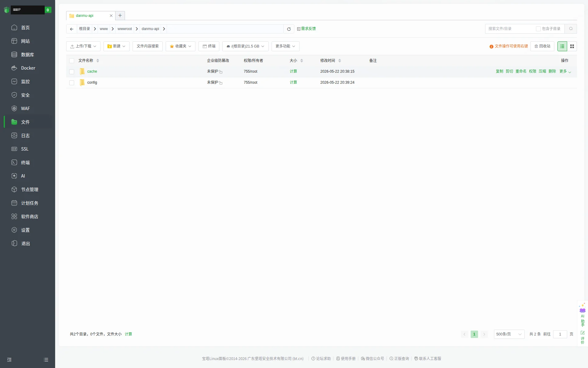Click the 搜索文件/目录 search field

510,29
